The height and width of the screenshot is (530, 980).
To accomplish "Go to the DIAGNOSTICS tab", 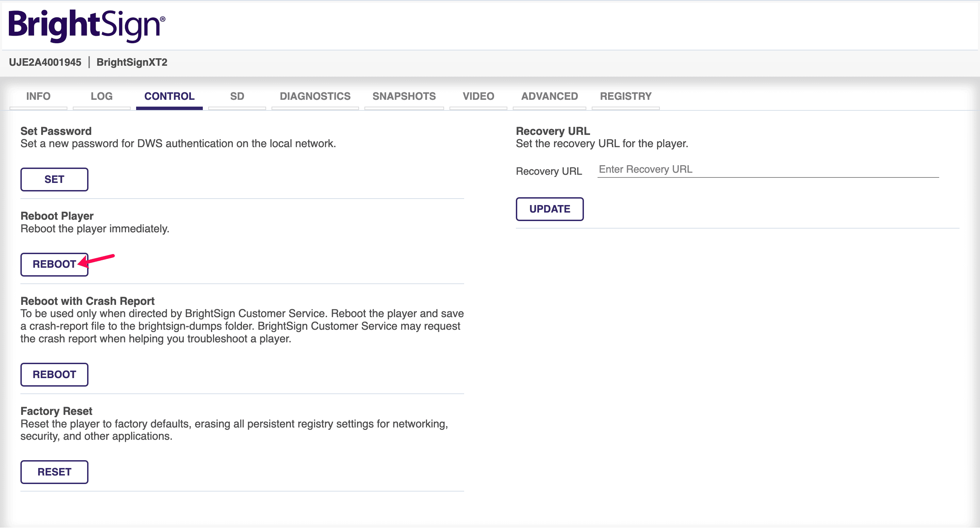I will point(315,96).
